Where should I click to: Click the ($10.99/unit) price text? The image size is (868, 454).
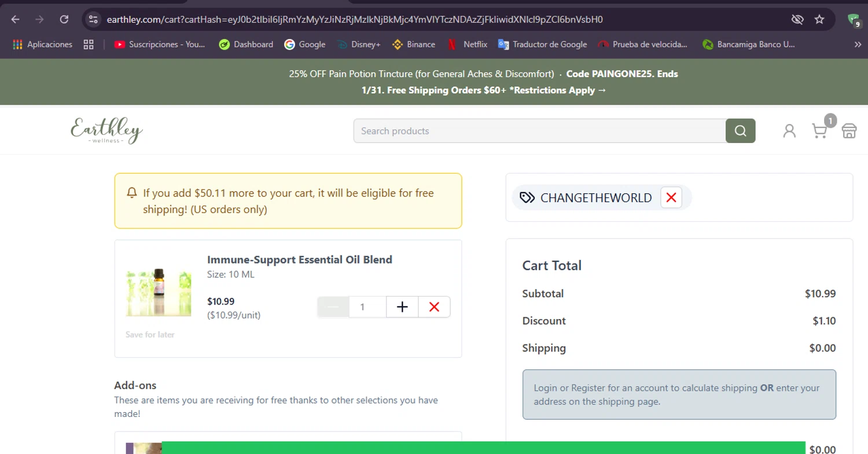coord(234,316)
